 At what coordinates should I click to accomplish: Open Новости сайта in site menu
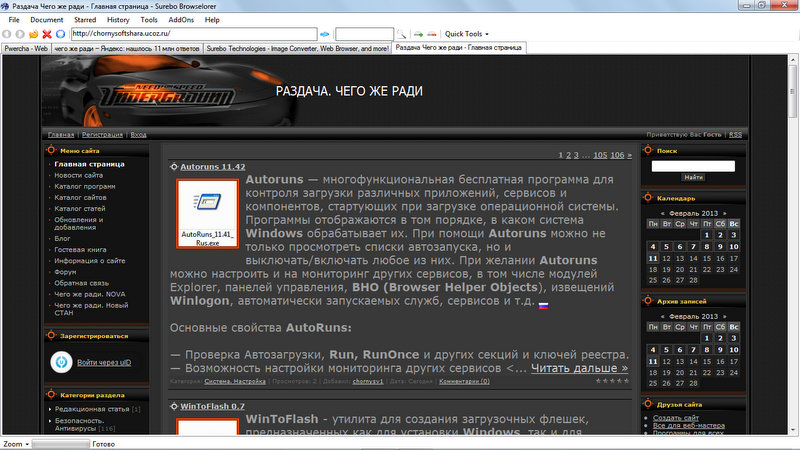(79, 175)
